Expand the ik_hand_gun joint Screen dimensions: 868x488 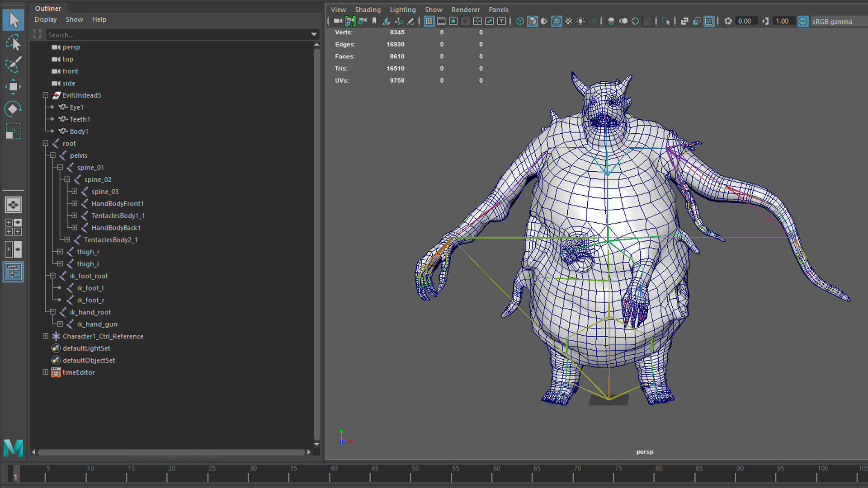point(60,324)
